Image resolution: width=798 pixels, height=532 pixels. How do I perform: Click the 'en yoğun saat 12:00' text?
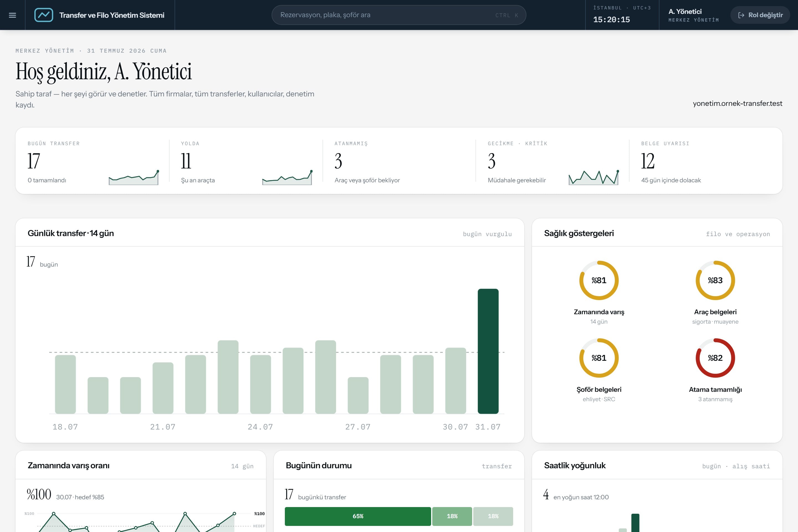coord(581,497)
